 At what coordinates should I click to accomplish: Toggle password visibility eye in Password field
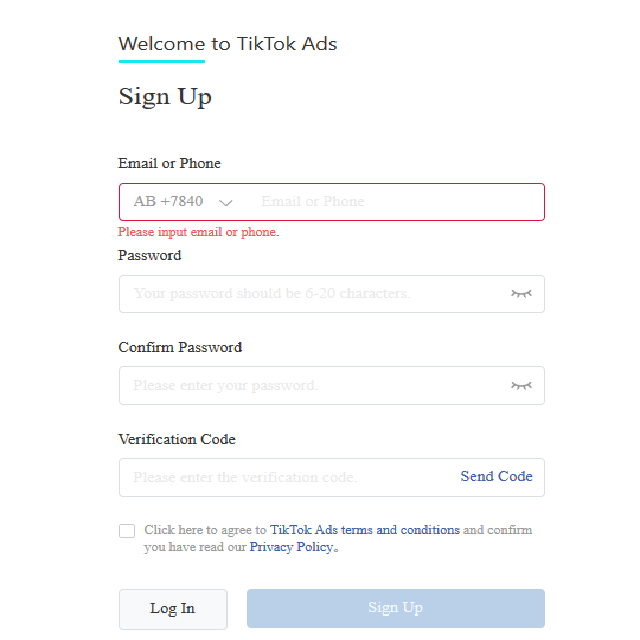click(x=521, y=294)
